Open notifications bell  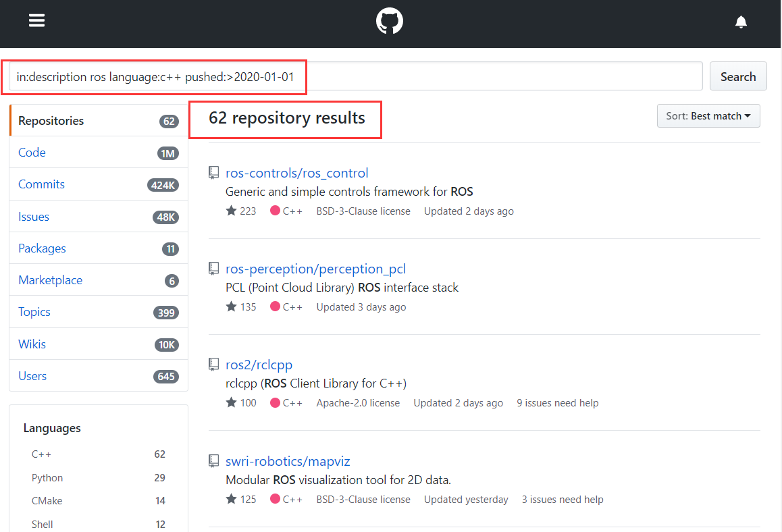(741, 22)
